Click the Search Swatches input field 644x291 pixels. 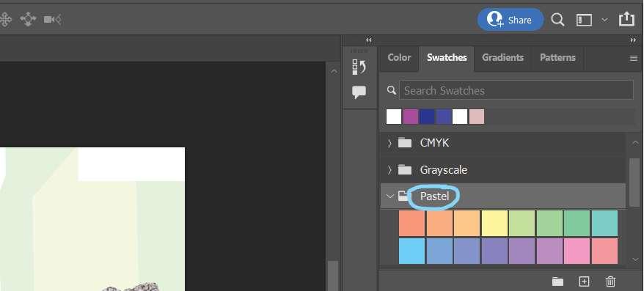(516, 90)
